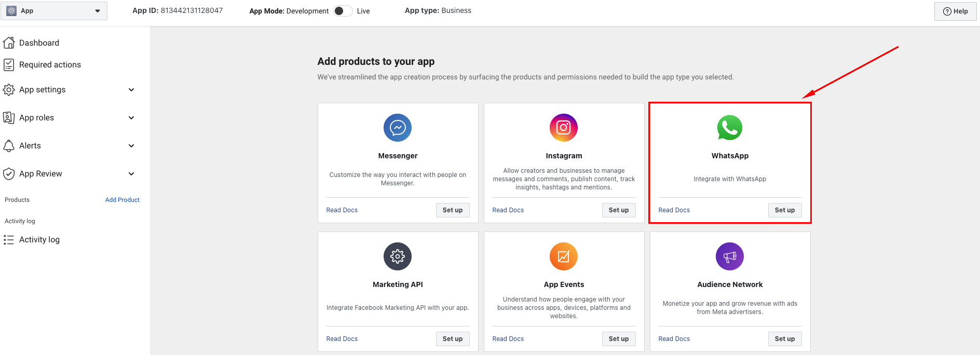Click the 'App type: Business' text

coord(438,10)
